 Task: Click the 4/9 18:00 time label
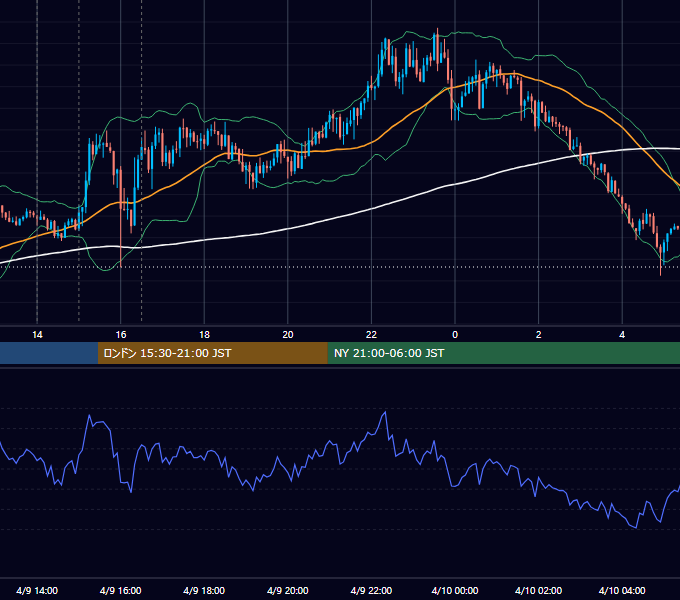pyautogui.click(x=204, y=590)
